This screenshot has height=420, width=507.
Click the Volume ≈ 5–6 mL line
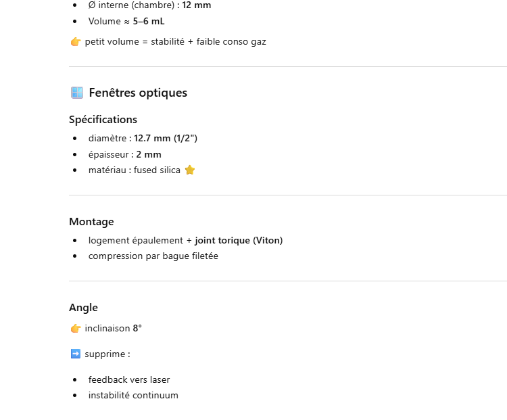click(x=126, y=21)
